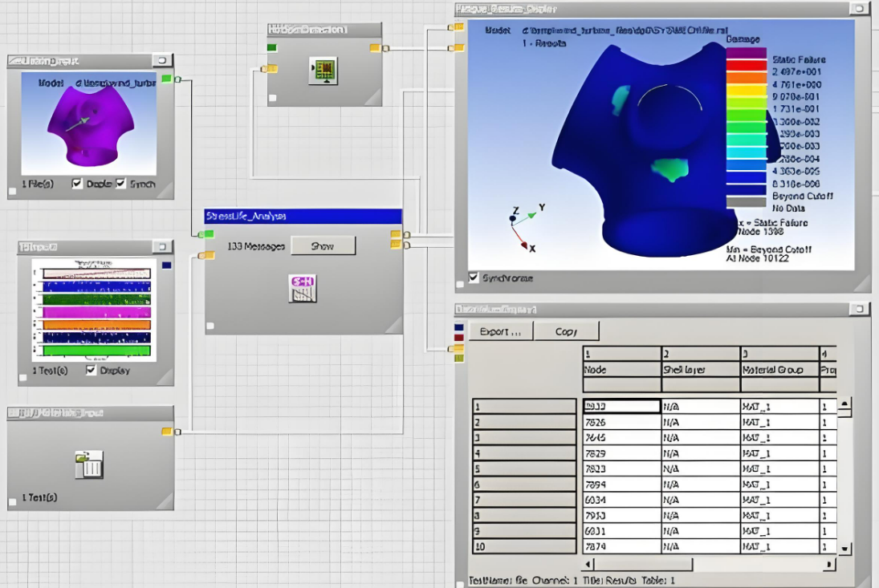This screenshot has width=879, height=588.
Task: Click the StressLife S-N analysis glyph icon
Action: click(x=303, y=289)
